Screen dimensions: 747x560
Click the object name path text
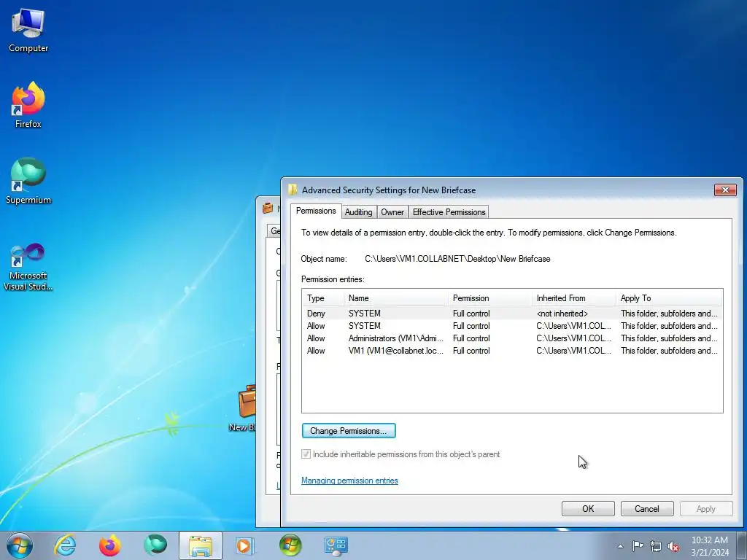(457, 259)
